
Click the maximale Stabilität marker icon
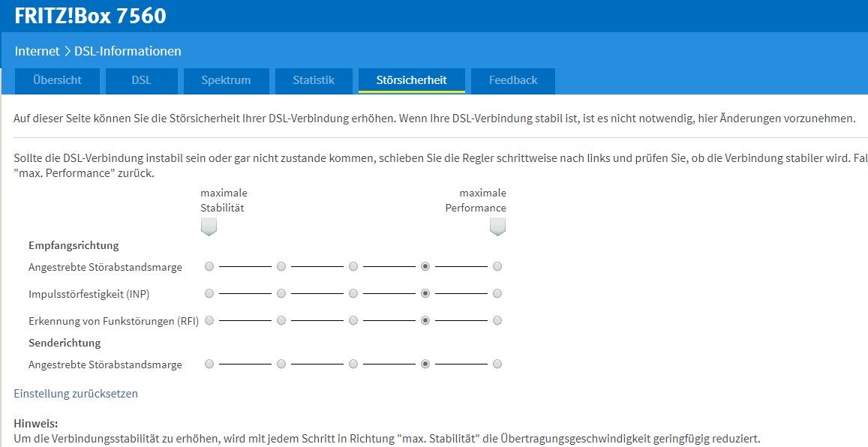tap(209, 226)
